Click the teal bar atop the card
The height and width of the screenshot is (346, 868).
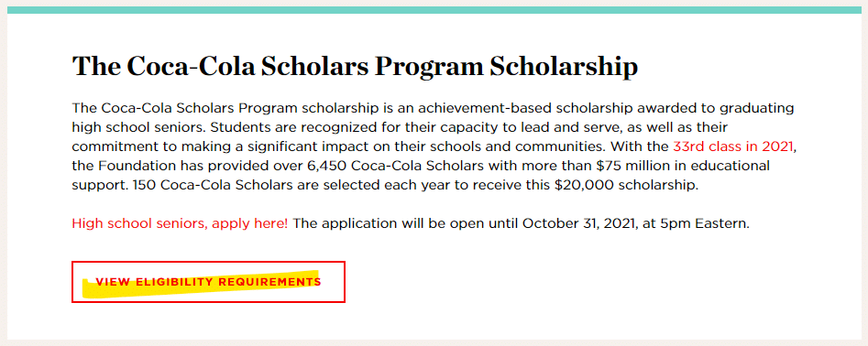[434, 10]
